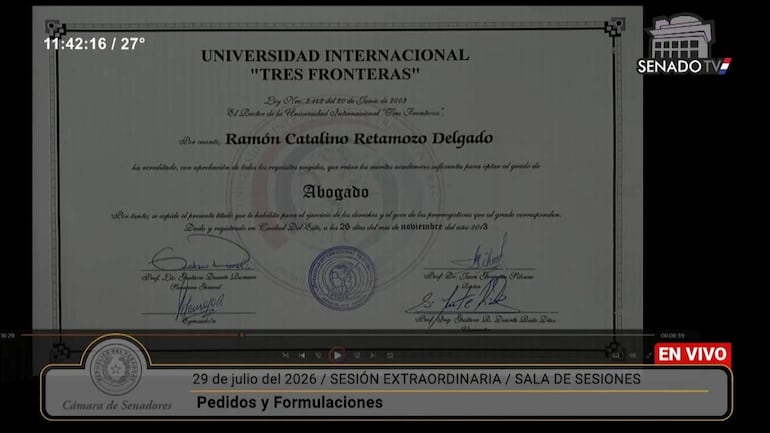Click the Cámara de Senadores seal emblem
Screen dimensions: 770x433
pos(116,369)
